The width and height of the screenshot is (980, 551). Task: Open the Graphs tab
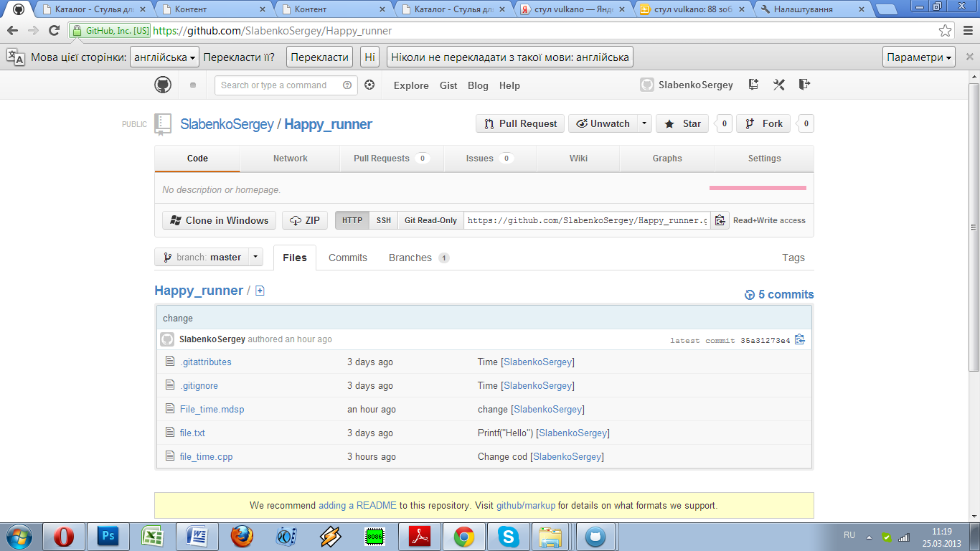coord(667,159)
